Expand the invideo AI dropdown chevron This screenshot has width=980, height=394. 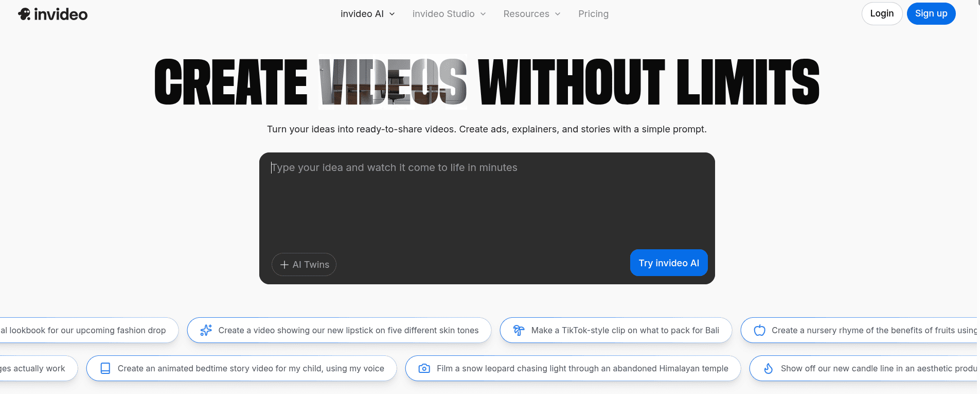point(392,14)
